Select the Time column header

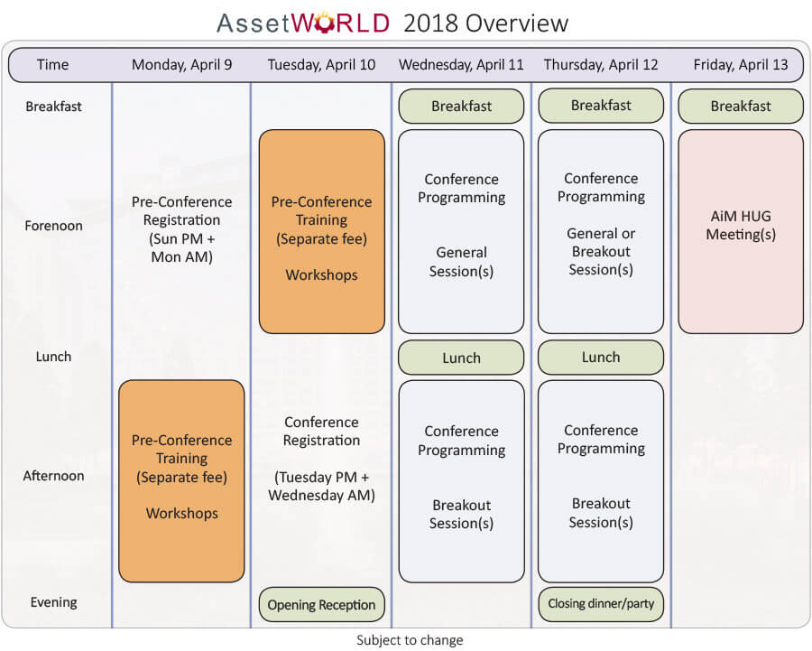[53, 65]
